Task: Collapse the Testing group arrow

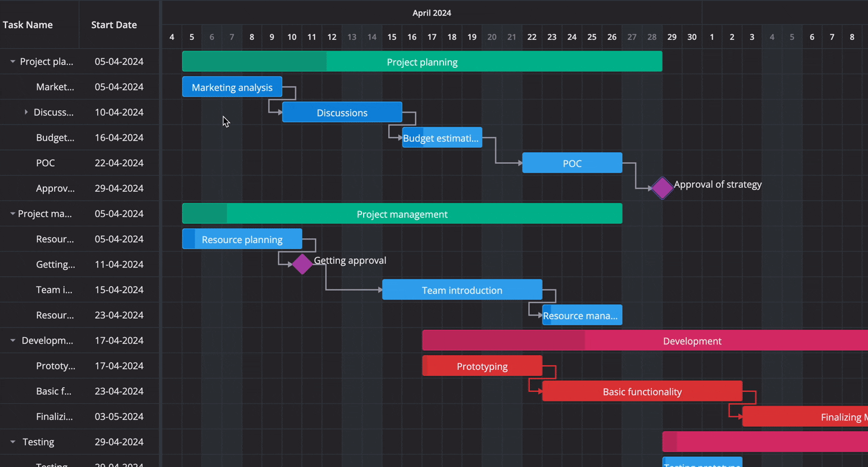Action: point(13,442)
